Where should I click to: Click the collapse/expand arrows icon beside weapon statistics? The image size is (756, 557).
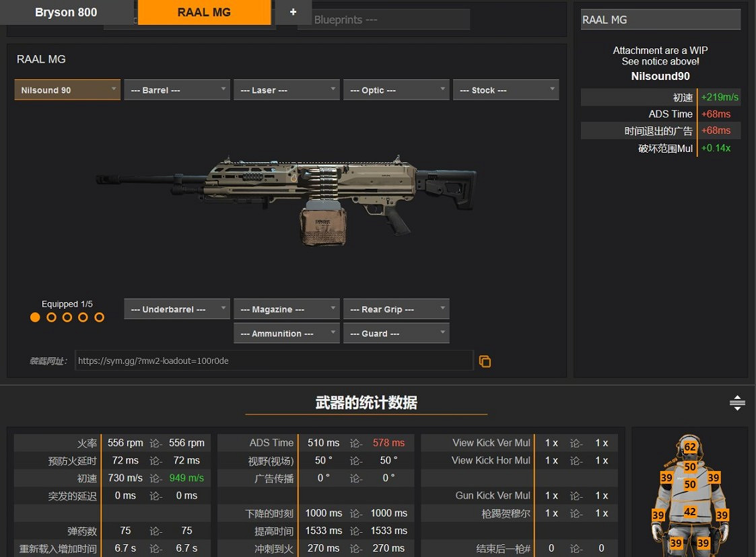coord(737,403)
